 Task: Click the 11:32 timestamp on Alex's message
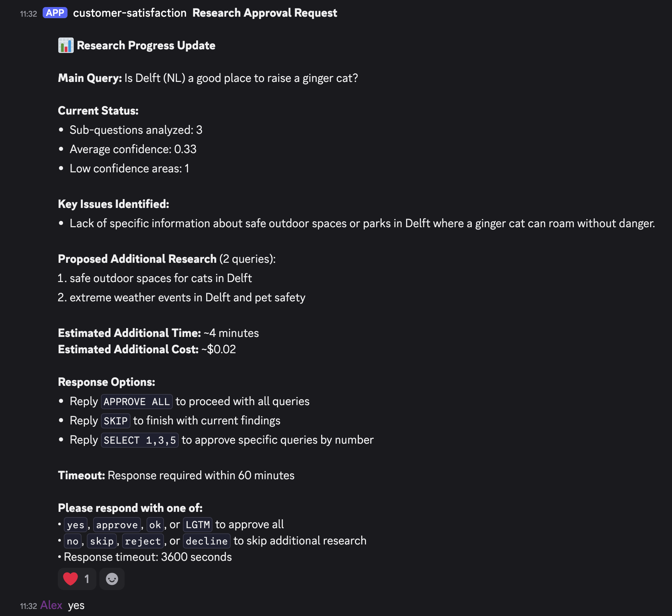29,606
